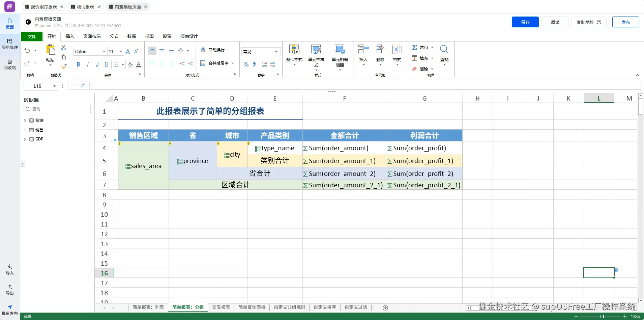Expand the 销售 data source node

pos(25,130)
